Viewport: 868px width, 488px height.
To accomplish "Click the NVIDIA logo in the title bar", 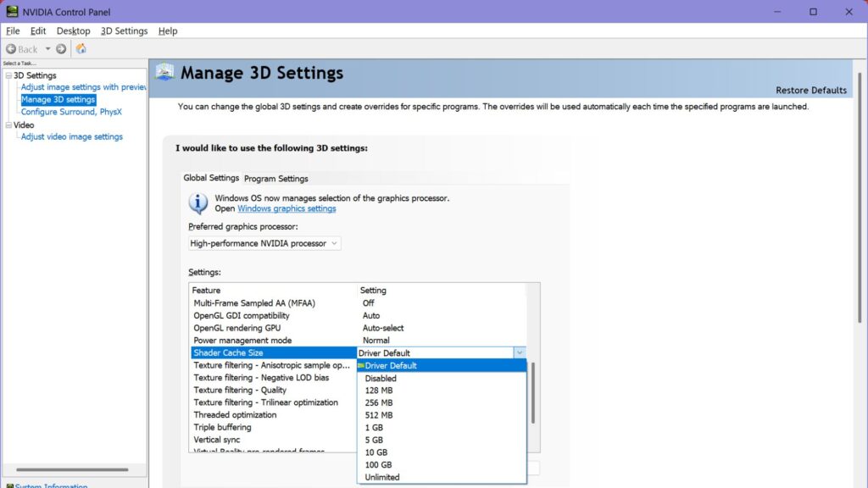I will pos(11,11).
